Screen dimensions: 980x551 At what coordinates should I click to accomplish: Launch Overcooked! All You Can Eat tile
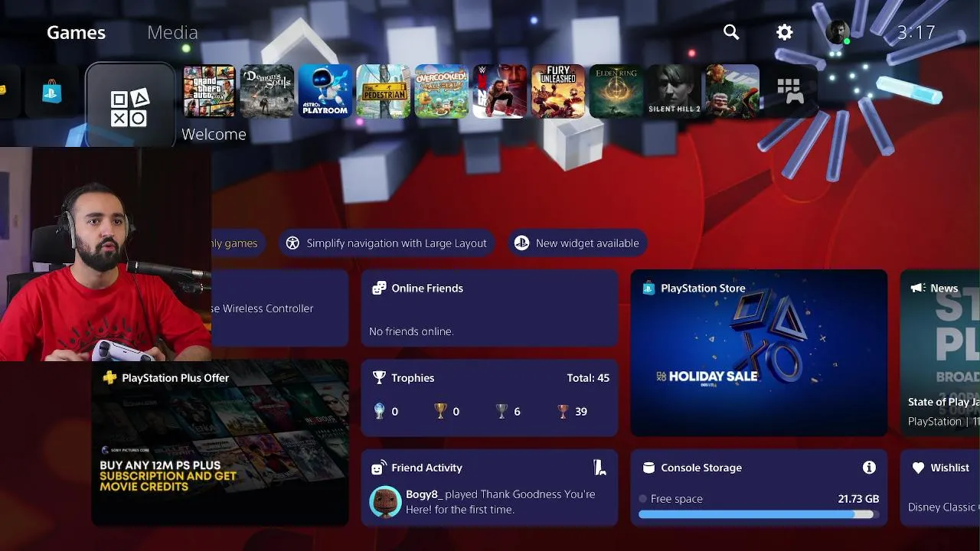click(x=442, y=91)
